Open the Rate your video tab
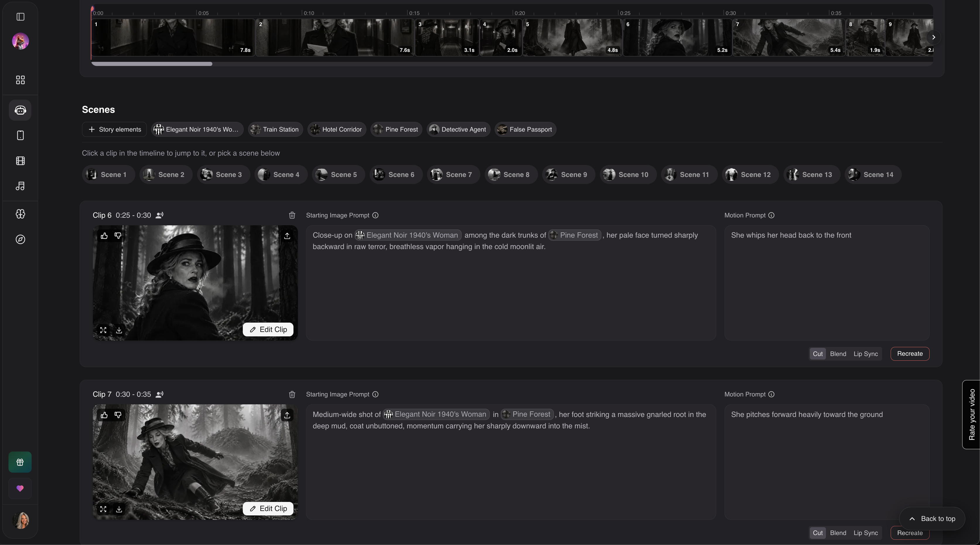The width and height of the screenshot is (980, 545). pyautogui.click(x=971, y=415)
